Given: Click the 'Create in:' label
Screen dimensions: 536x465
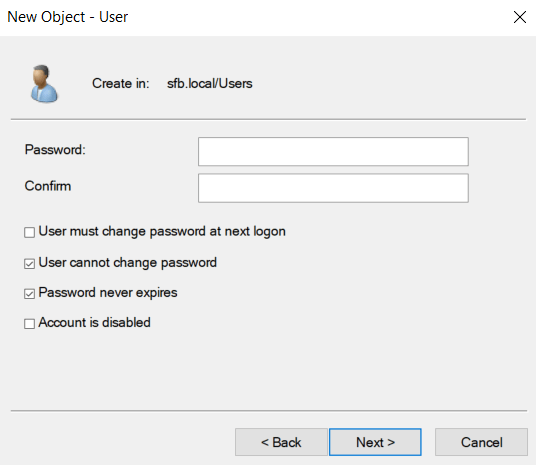Looking at the screenshot, I should (x=121, y=83).
